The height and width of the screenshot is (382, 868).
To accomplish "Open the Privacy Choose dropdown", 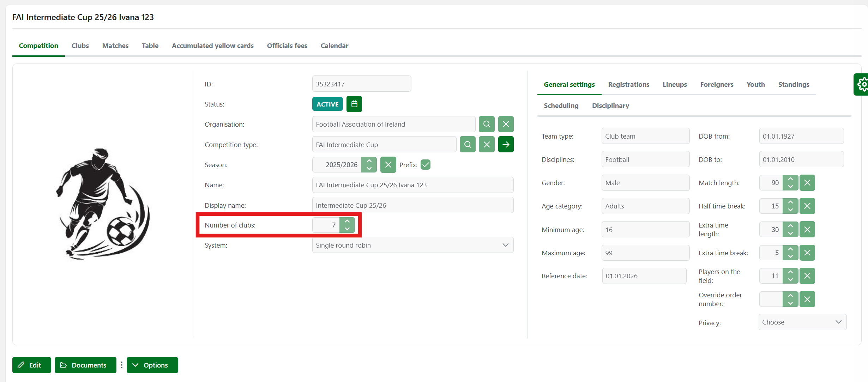I will [802, 322].
